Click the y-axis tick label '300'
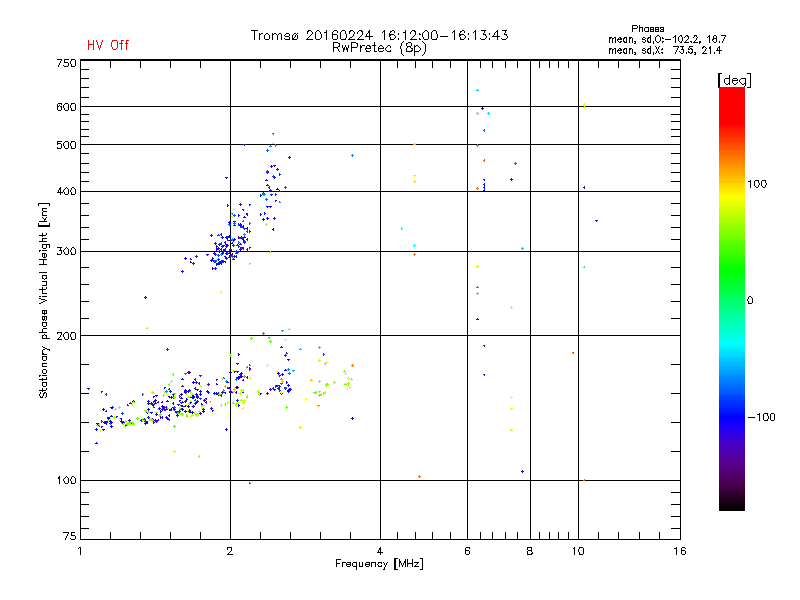Viewport: 800px width, 600px height. (66, 252)
